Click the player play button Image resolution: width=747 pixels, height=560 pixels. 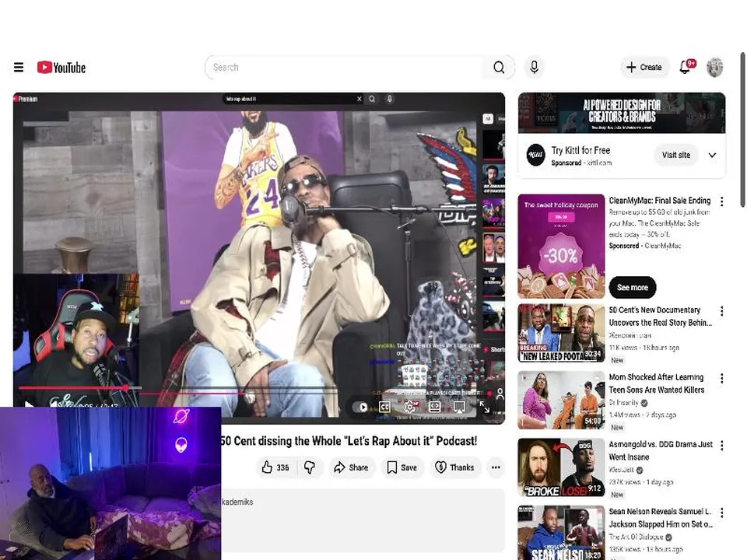[x=29, y=406]
